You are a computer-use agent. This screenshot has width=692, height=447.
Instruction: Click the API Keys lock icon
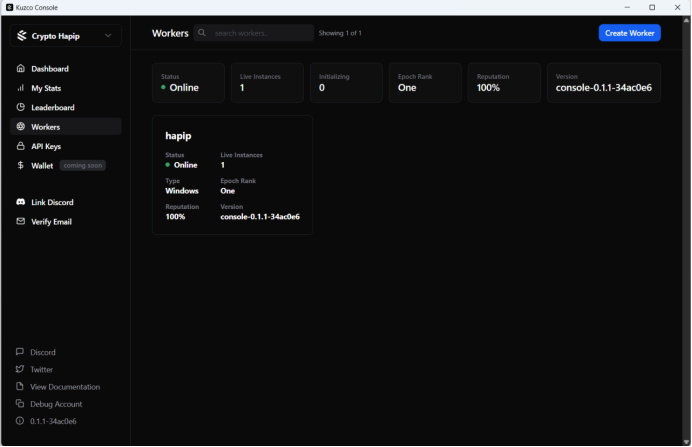tap(20, 146)
